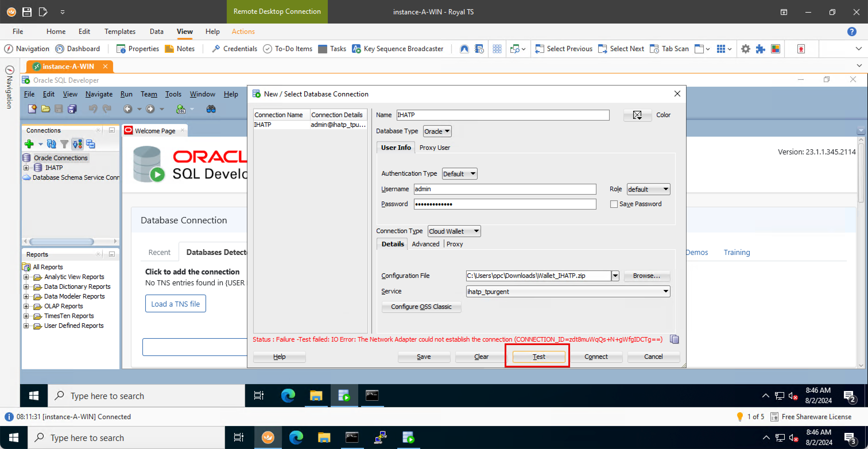Open the Connection Type Cloud Wallet dropdown
The height and width of the screenshot is (449, 868).
pos(454,231)
